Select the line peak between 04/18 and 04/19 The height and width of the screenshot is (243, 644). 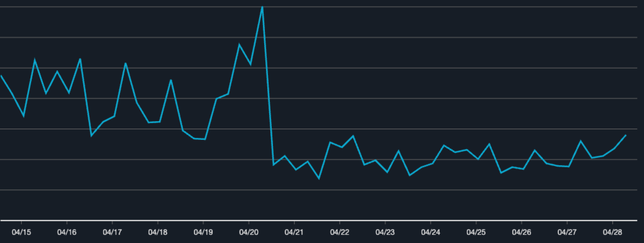(x=171, y=80)
